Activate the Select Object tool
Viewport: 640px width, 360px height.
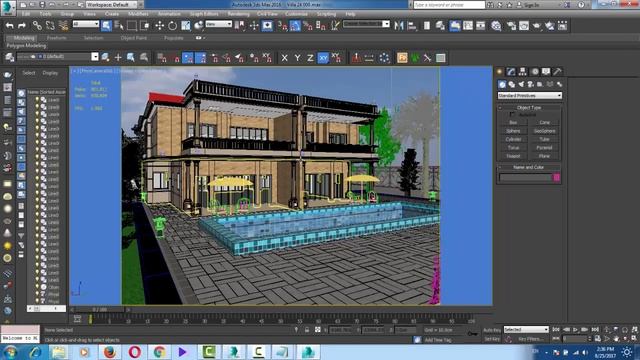click(106, 26)
